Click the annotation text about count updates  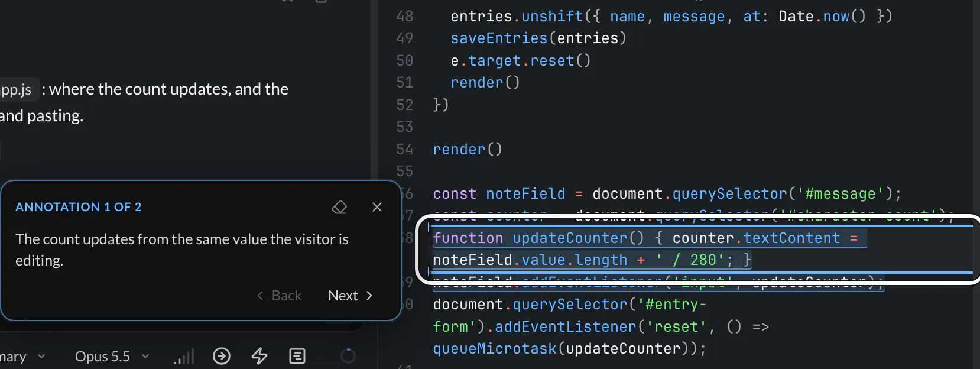(182, 250)
